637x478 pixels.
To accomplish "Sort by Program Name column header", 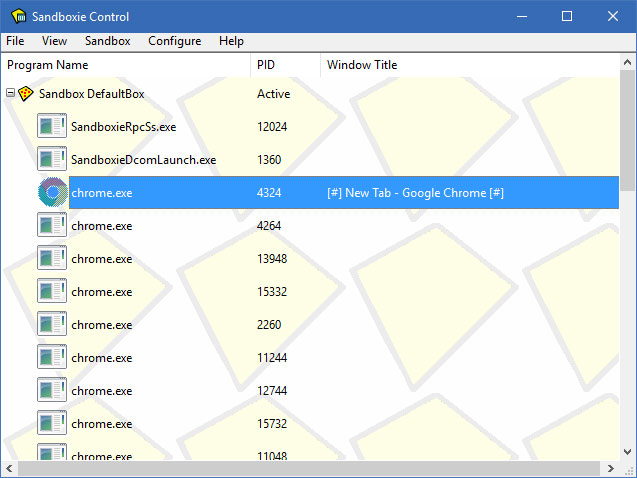I will 125,65.
